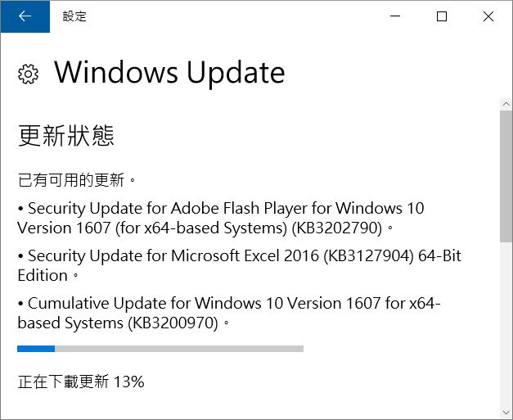The height and width of the screenshot is (420, 513).
Task: Select the 更新狀態 section heading
Action: point(66,135)
